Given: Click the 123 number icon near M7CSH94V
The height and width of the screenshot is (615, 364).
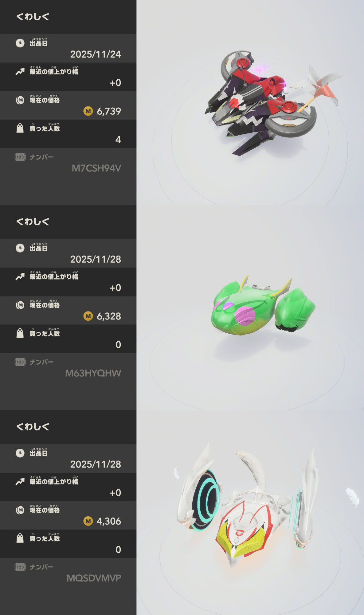Looking at the screenshot, I should [20, 157].
